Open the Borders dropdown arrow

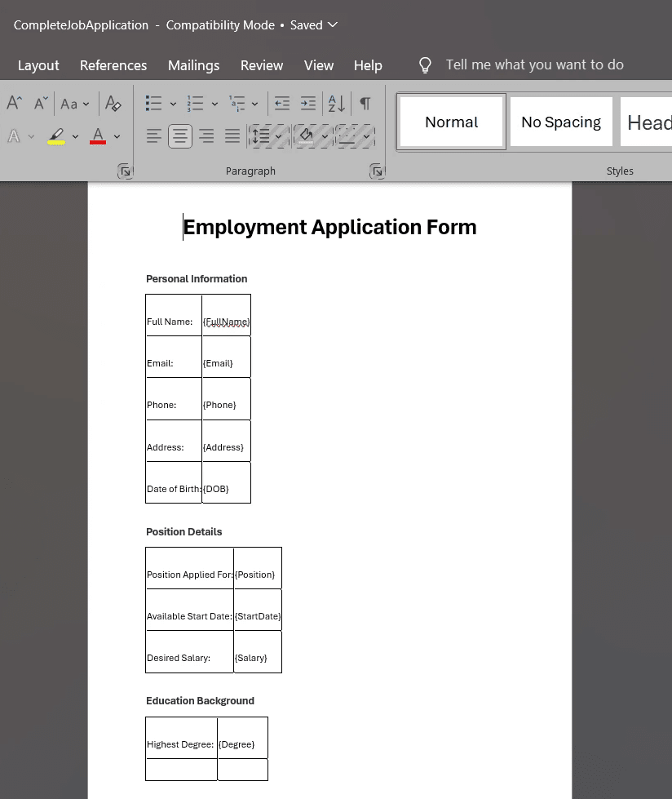pyautogui.click(x=366, y=136)
